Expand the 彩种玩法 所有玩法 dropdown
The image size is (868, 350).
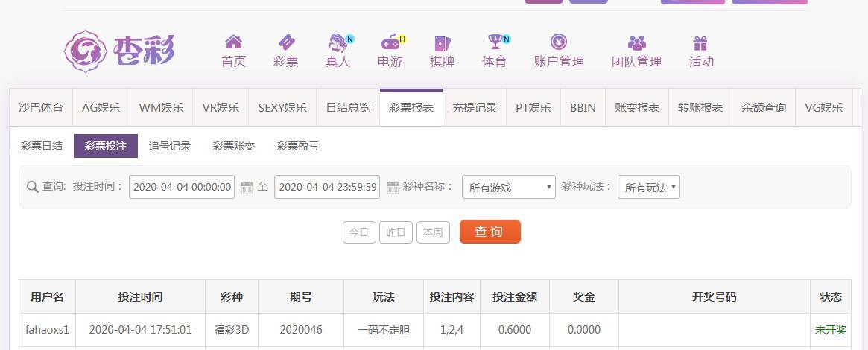[x=649, y=187]
